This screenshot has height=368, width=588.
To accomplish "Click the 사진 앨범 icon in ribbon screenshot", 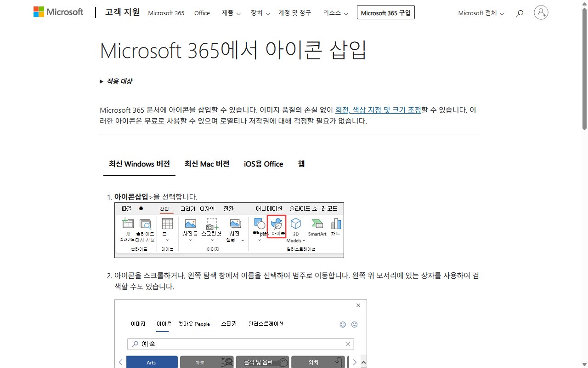I will pos(235,224).
